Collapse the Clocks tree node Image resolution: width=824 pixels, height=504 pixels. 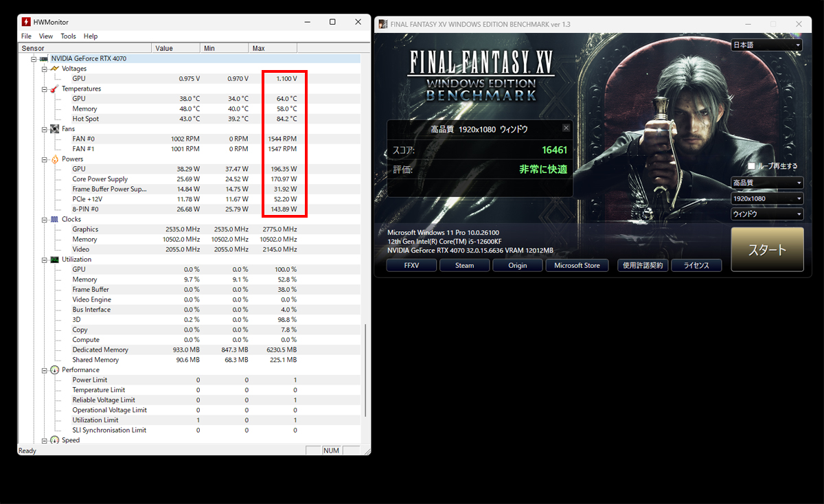44,220
